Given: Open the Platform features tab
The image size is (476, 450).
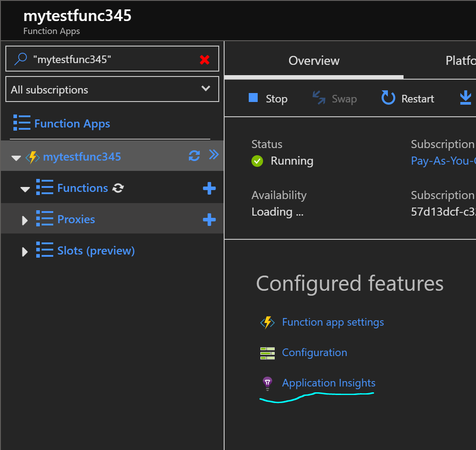Looking at the screenshot, I should (x=460, y=61).
